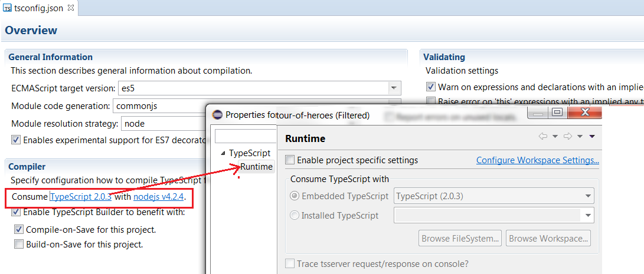Maximize the Properties dialog

(557, 113)
